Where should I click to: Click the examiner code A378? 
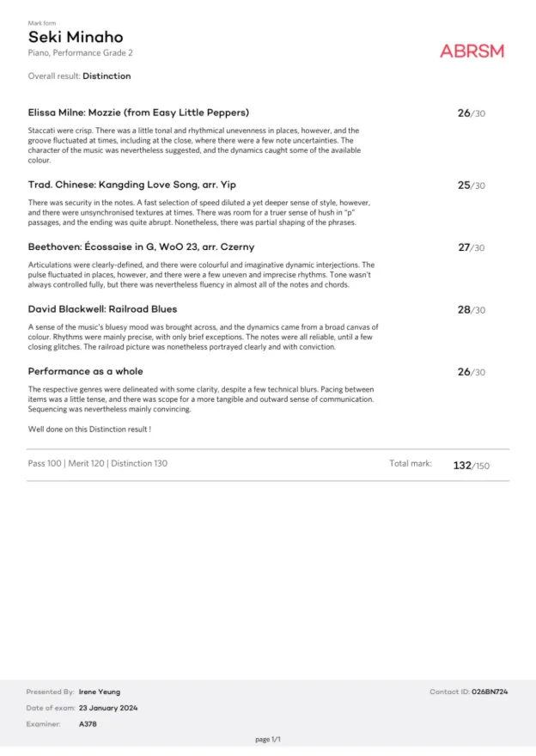(88, 724)
